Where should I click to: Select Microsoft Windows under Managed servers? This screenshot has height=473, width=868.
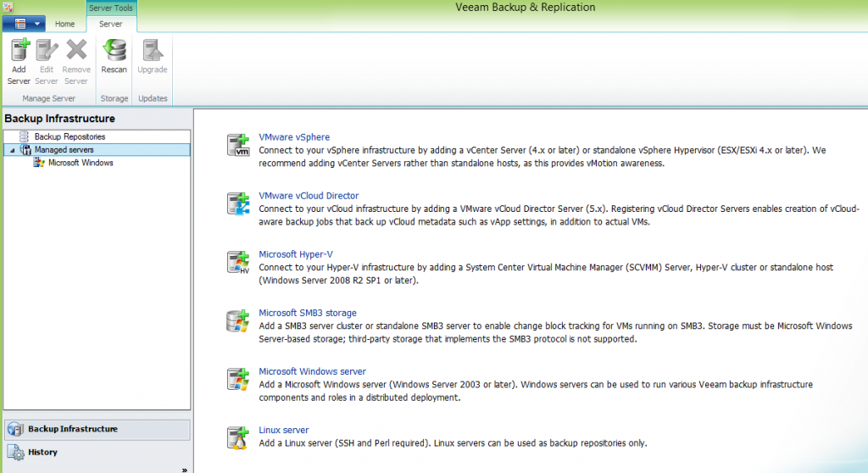(x=81, y=163)
